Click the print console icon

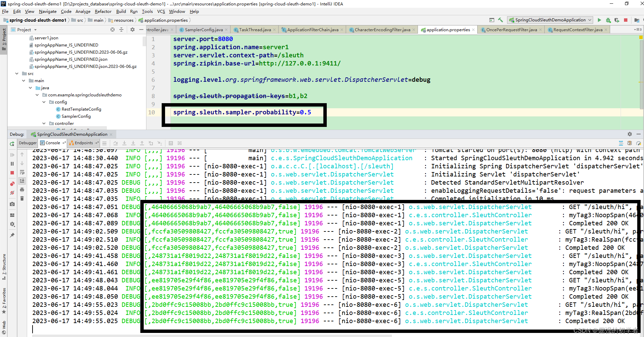22,190
